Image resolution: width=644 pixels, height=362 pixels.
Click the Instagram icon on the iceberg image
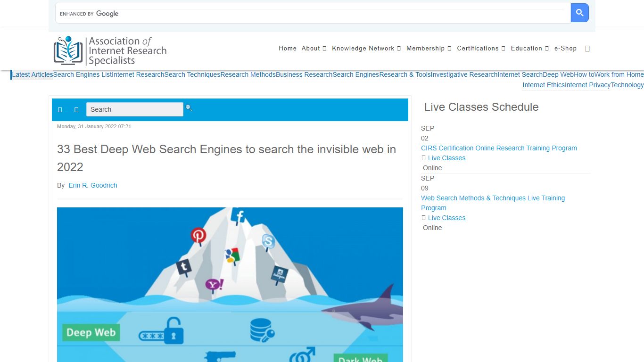[x=279, y=275]
